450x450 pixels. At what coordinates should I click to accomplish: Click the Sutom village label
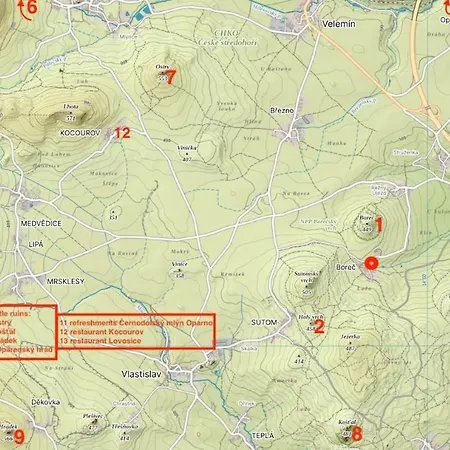coord(264,322)
